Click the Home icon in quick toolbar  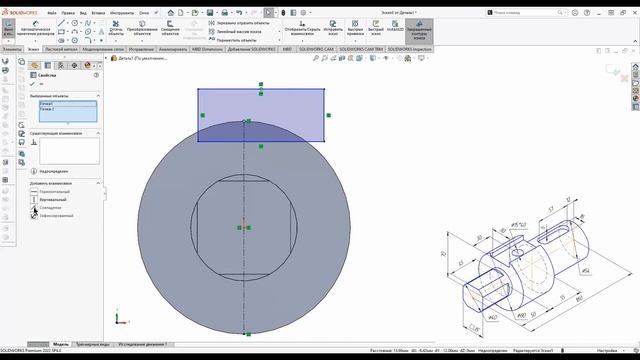click(x=171, y=13)
